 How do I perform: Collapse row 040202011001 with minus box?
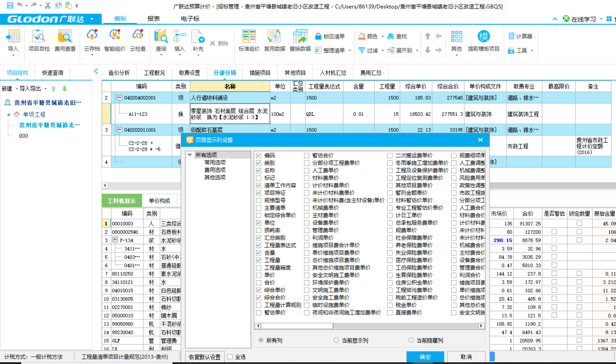tap(119, 130)
